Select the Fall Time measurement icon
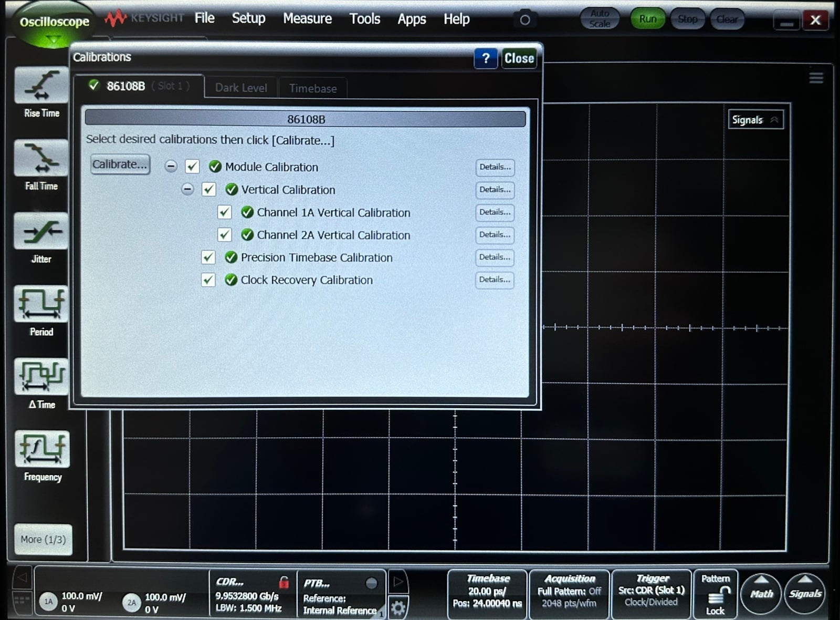 pos(41,159)
